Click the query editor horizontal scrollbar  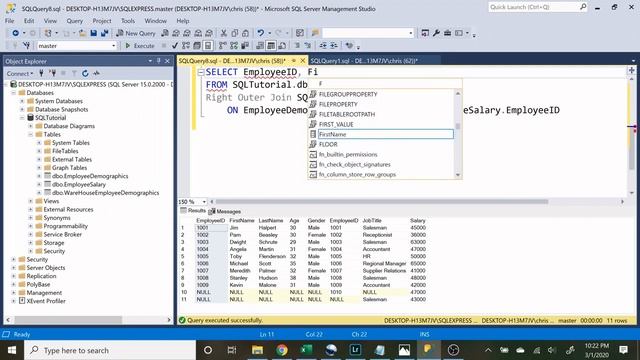click(x=382, y=202)
